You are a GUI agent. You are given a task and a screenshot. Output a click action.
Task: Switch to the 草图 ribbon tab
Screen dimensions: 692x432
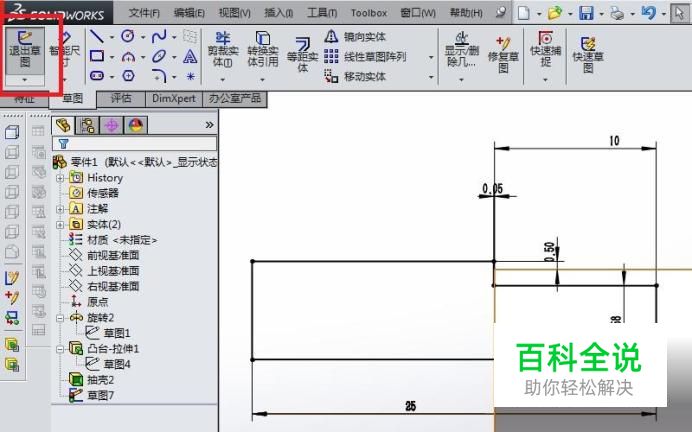pos(72,98)
